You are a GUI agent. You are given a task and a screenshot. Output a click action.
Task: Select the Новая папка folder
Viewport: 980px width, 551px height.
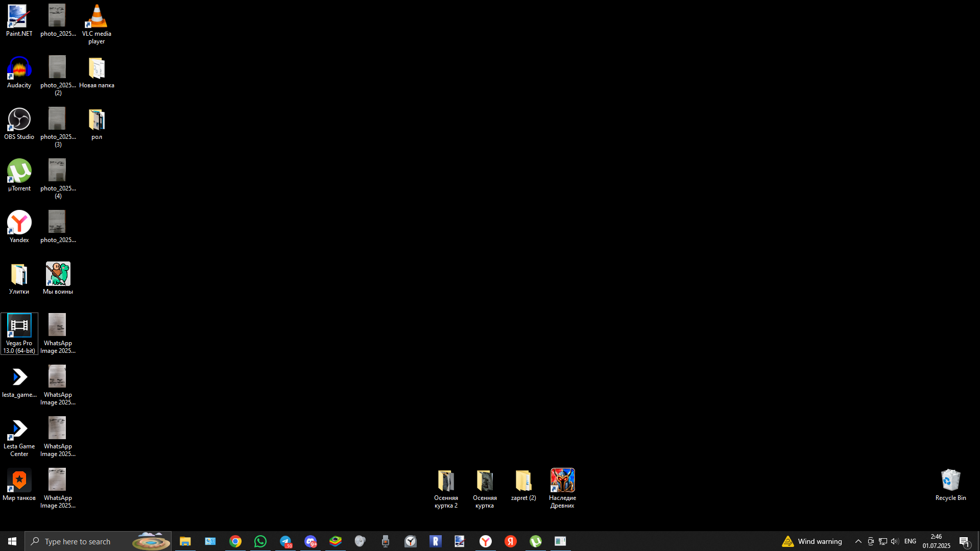pos(97,73)
